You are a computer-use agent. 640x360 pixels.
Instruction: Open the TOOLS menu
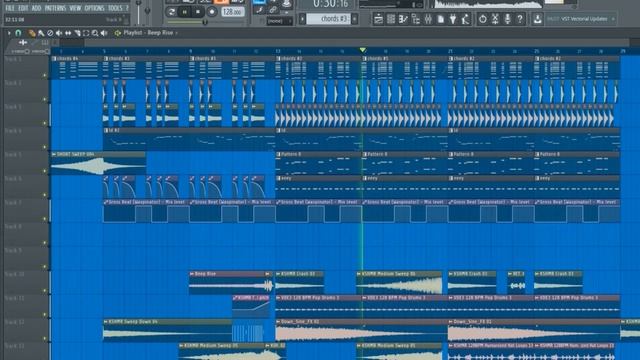[115, 8]
